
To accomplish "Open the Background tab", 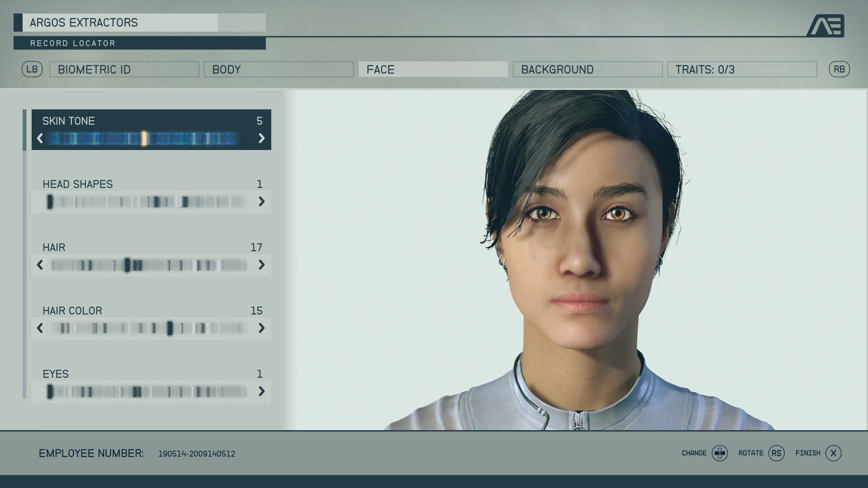I will (x=587, y=70).
